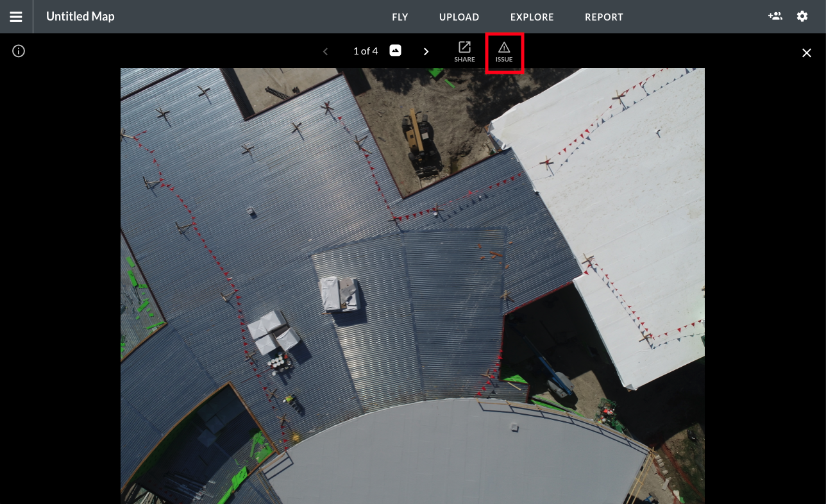Close the photo viewer
The height and width of the screenshot is (504, 826).
(x=807, y=53)
